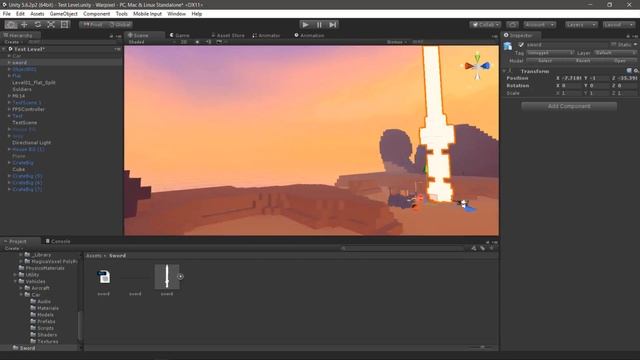Open the Gizmos dropdown in Scene view
The height and width of the screenshot is (360, 640).
(x=397, y=42)
